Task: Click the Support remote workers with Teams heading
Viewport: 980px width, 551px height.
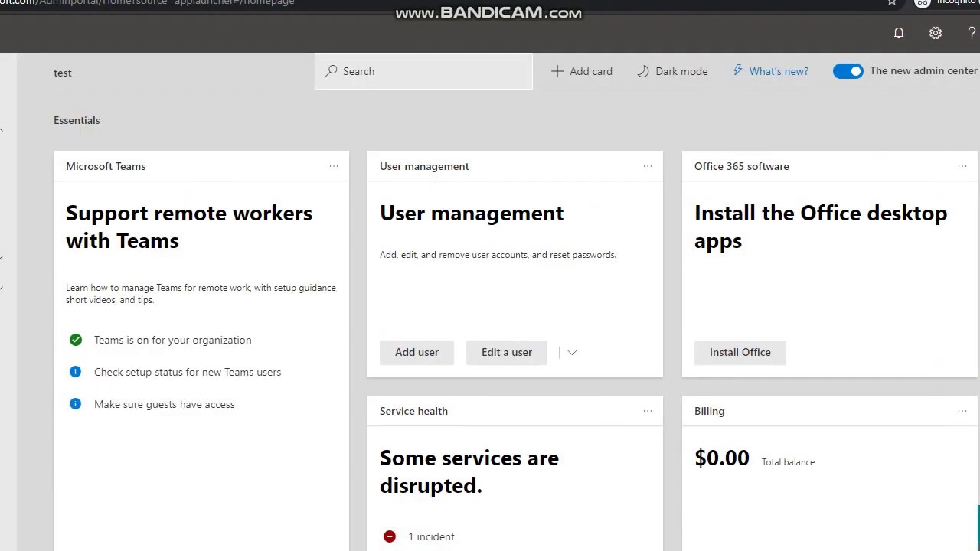Action: (x=189, y=227)
